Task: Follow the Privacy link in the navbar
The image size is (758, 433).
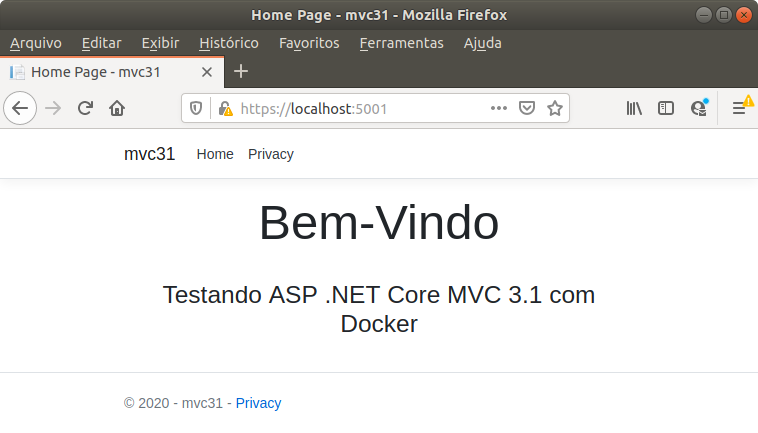Action: [x=271, y=154]
